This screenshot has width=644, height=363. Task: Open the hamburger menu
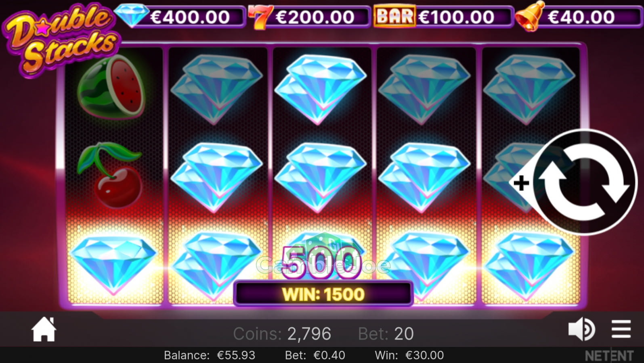[621, 329]
